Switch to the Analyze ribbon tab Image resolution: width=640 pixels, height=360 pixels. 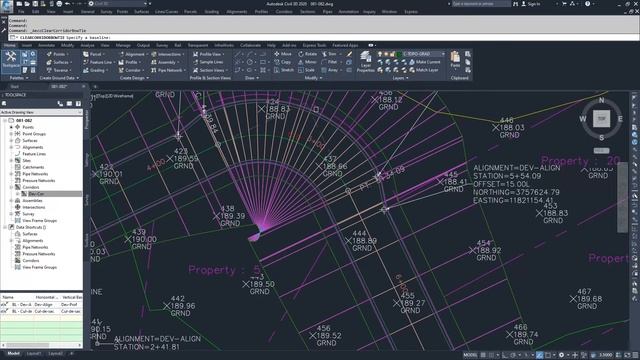pyautogui.click(x=87, y=45)
